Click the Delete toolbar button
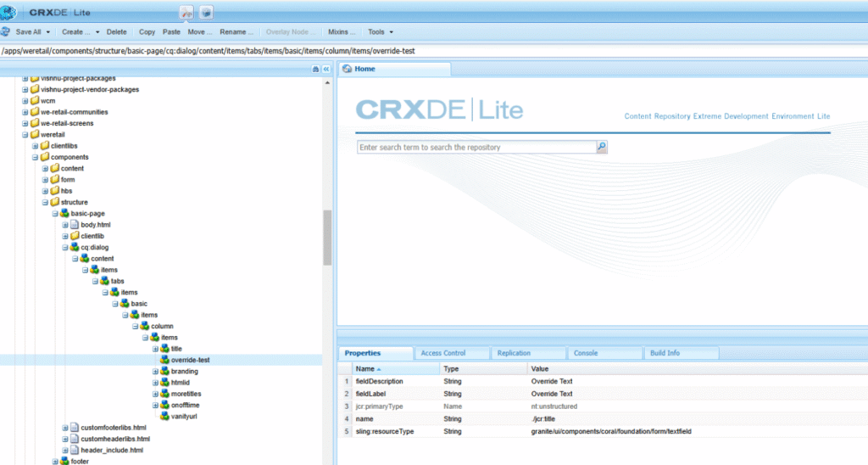Image resolution: width=868 pixels, height=465 pixels. coord(116,32)
